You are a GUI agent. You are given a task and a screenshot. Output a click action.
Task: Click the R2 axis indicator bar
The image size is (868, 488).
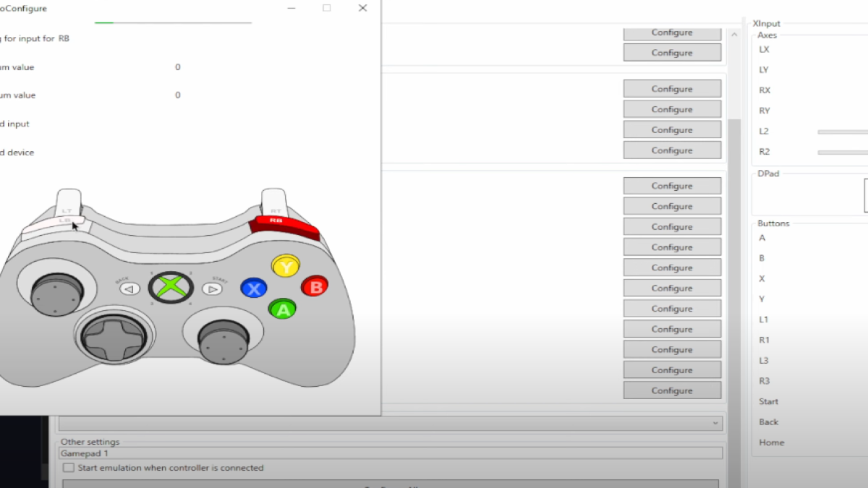coord(843,153)
